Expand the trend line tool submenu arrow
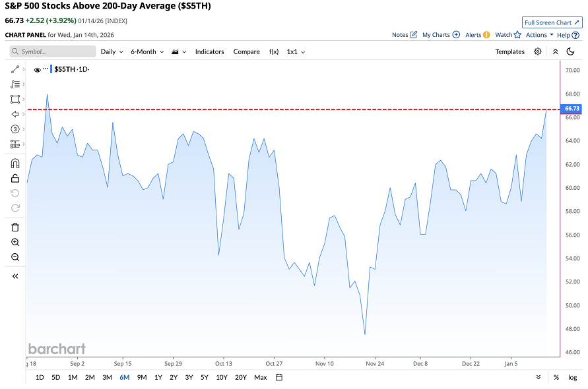The height and width of the screenshot is (389, 588). point(24,69)
